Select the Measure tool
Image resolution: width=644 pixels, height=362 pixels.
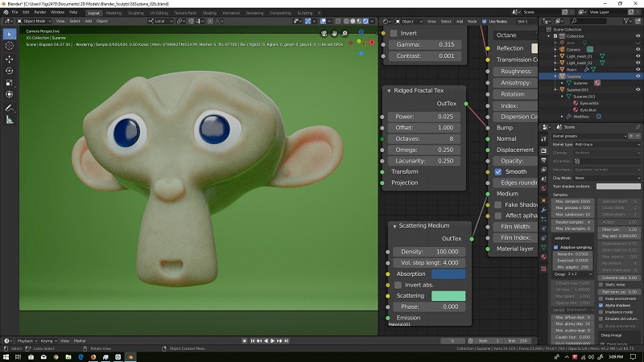[x=10, y=120]
